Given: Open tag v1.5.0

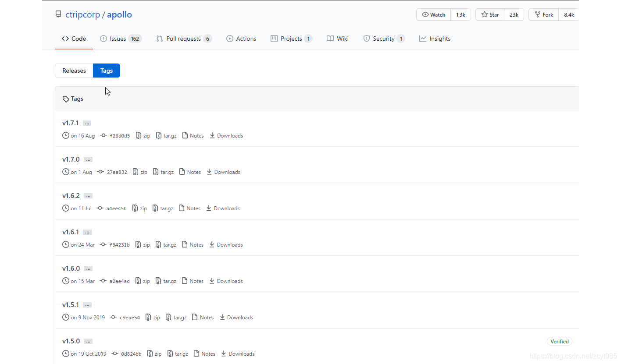Looking at the screenshot, I should (71, 341).
